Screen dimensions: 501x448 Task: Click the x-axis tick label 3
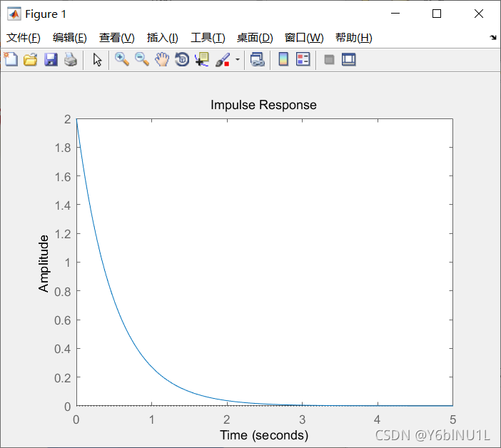pyautogui.click(x=303, y=419)
